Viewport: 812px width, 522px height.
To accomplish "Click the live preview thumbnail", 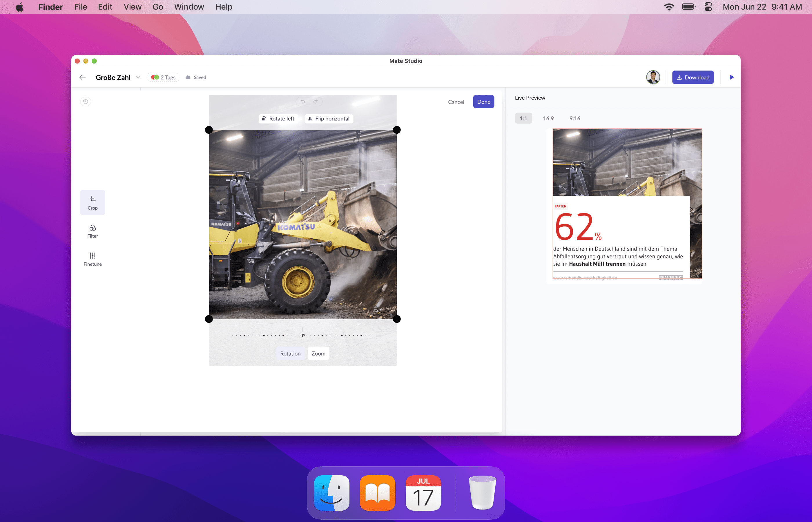I will [x=627, y=204].
